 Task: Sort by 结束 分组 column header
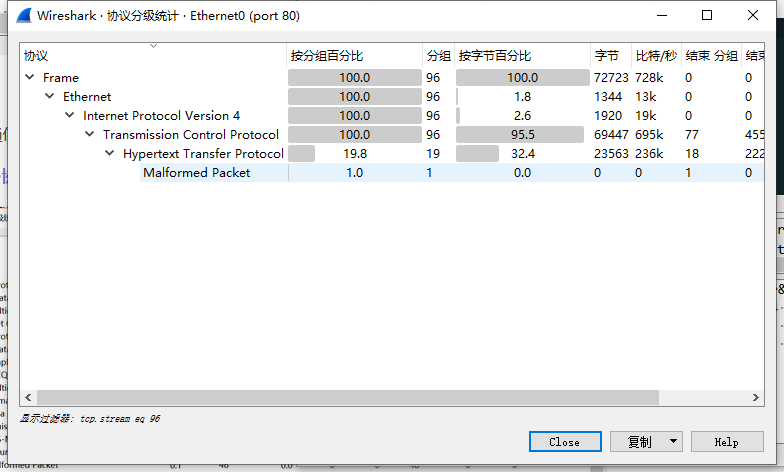[712, 56]
